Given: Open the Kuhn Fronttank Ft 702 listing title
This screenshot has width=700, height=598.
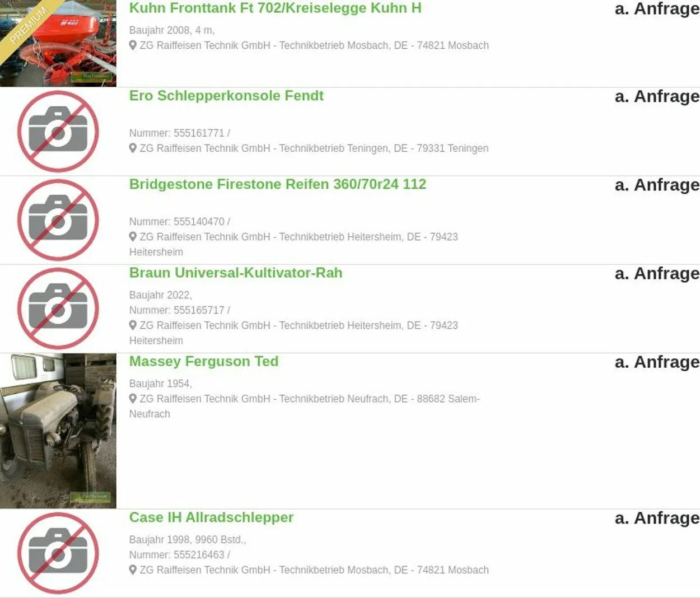Looking at the screenshot, I should pos(275,8).
